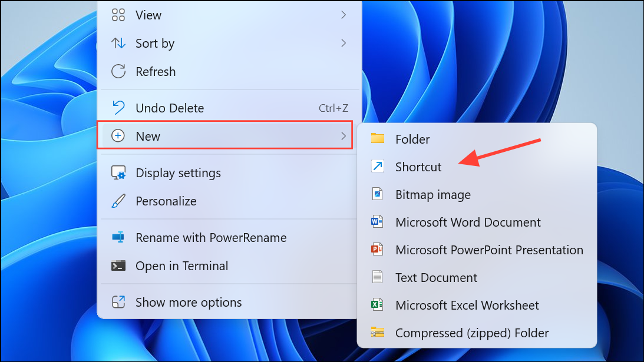Click the Microsoft Excel Worksheet icon
This screenshot has height=362, width=644.
(x=379, y=305)
